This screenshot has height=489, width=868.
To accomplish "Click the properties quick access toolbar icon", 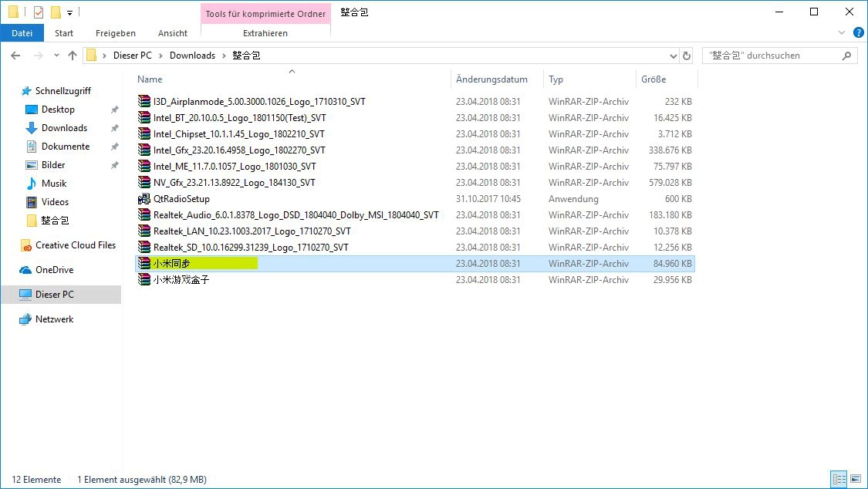I will (x=39, y=12).
